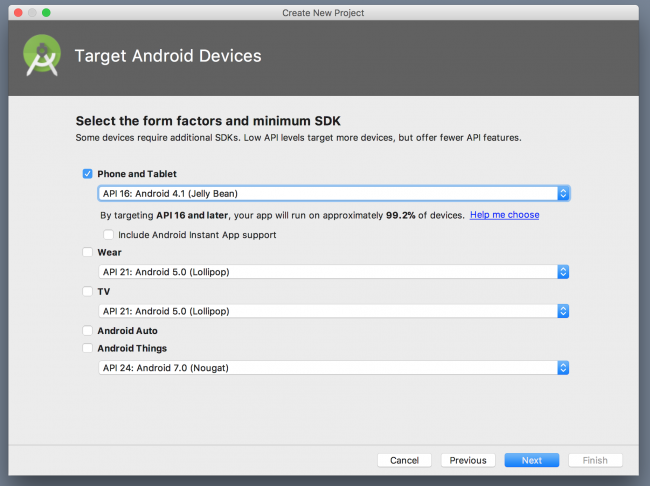Screen dimensions: 650x486
Task: Enable the TV form factor checkbox
Action: [x=88, y=291]
